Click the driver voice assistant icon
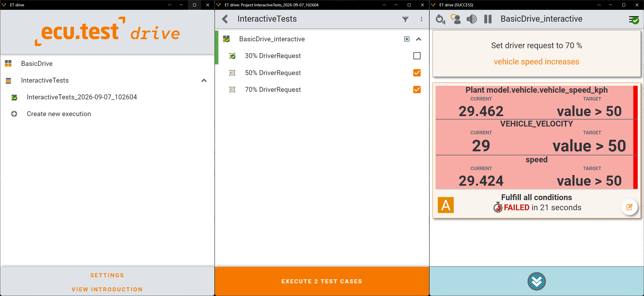The width and height of the screenshot is (644, 296). tap(456, 19)
